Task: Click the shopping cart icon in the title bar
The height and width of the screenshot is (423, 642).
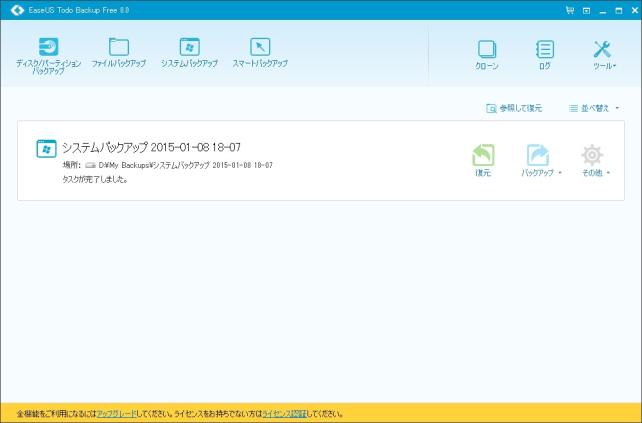Action: click(x=570, y=10)
